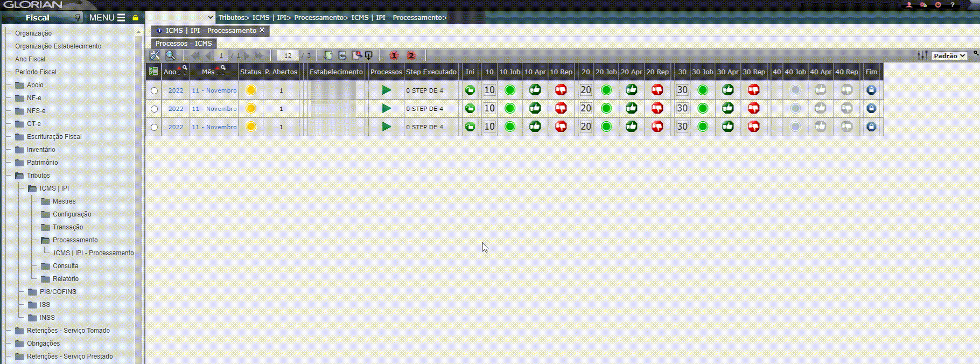Switch to the Processos - ICMS tab
The height and width of the screenshot is (364, 980).
(184, 43)
